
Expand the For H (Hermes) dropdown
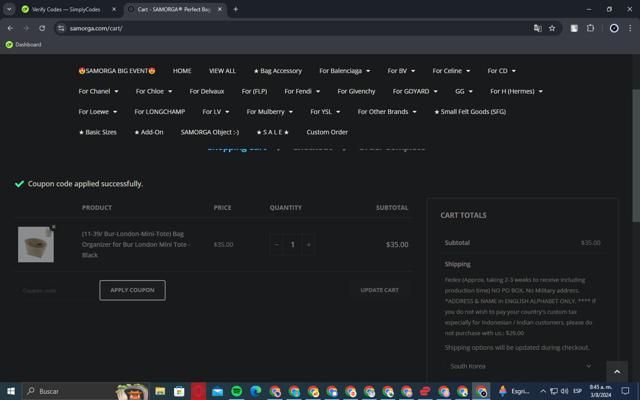pyautogui.click(x=516, y=91)
